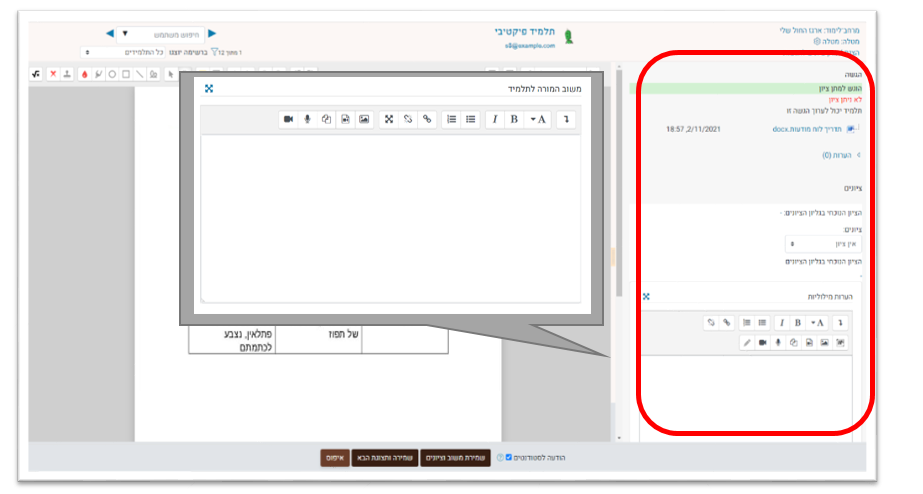Expand the feedback popup editor with the blue arrows icon

[x=209, y=88]
